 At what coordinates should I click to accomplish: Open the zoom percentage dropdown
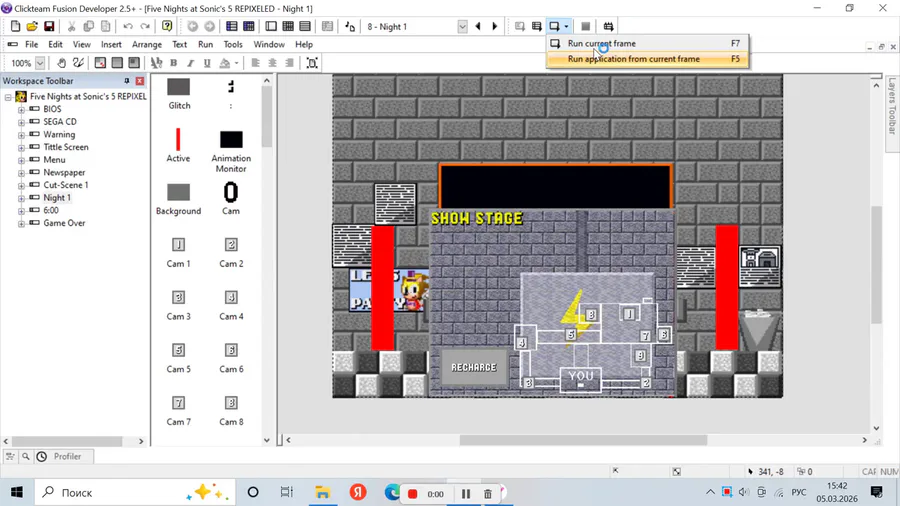click(40, 63)
